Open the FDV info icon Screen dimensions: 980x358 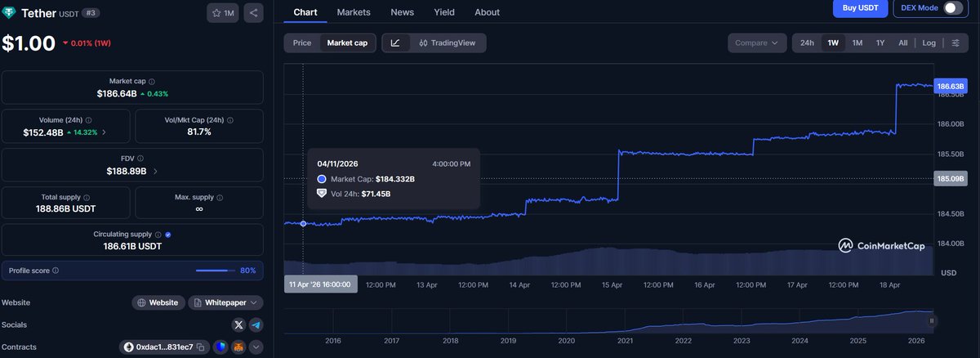140,159
